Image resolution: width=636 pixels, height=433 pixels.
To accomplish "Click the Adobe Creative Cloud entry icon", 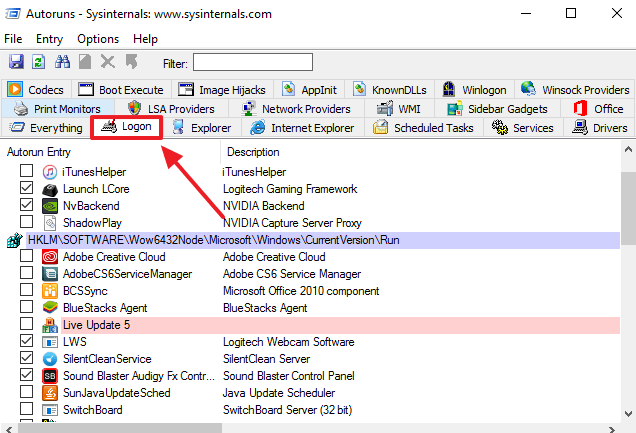I will coord(50,257).
